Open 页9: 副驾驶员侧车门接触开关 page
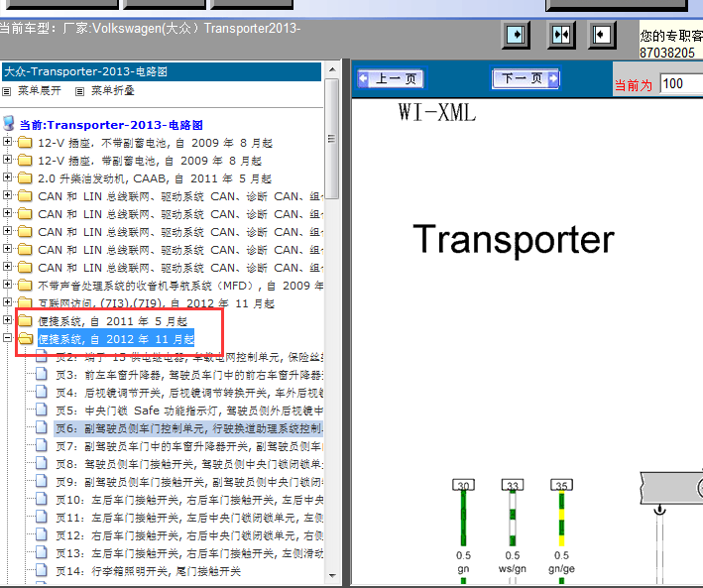The height and width of the screenshot is (588, 703). click(x=189, y=482)
